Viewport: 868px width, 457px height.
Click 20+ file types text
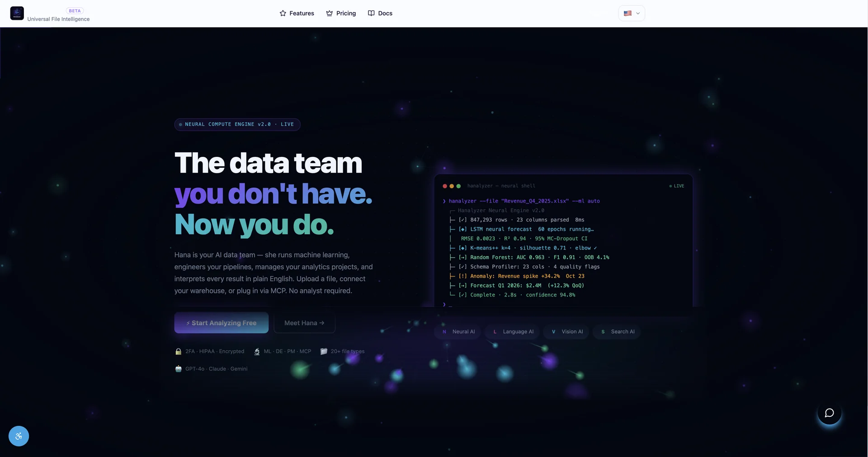tap(348, 351)
